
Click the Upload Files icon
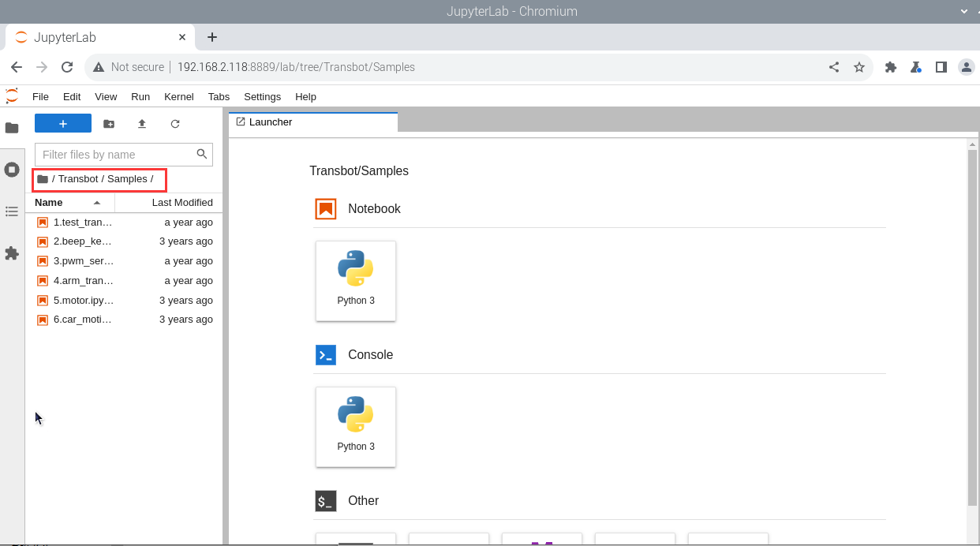pyautogui.click(x=142, y=124)
